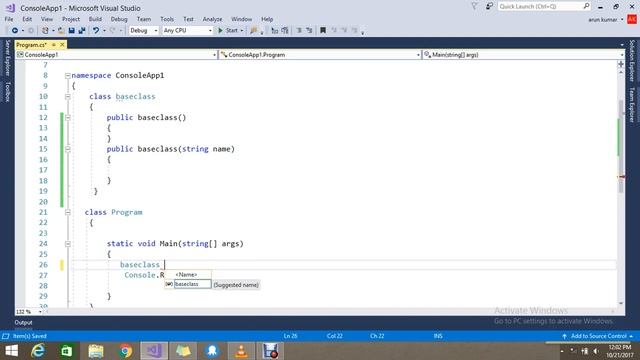The width and height of the screenshot is (640, 360).
Task: Click the New Project toolbar icon
Action: tap(45, 31)
